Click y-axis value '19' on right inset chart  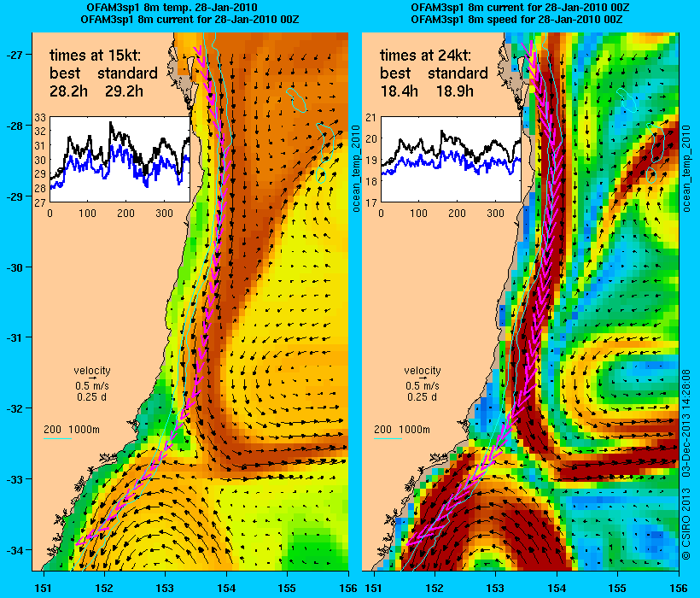[371, 160]
